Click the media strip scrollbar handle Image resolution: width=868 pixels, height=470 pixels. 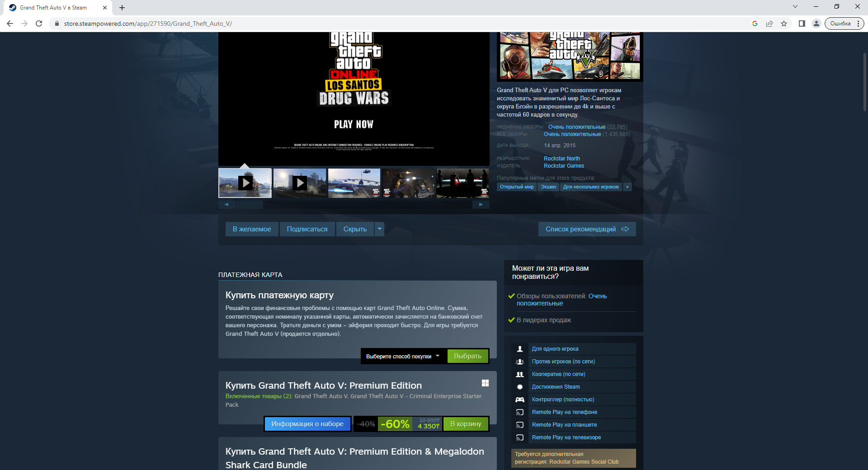[249, 205]
